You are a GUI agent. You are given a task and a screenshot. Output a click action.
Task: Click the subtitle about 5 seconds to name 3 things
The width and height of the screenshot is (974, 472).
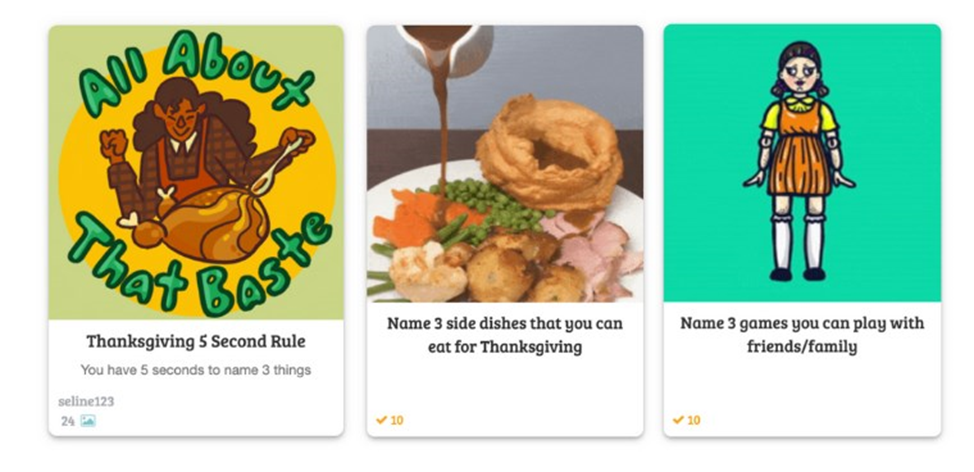(x=196, y=370)
